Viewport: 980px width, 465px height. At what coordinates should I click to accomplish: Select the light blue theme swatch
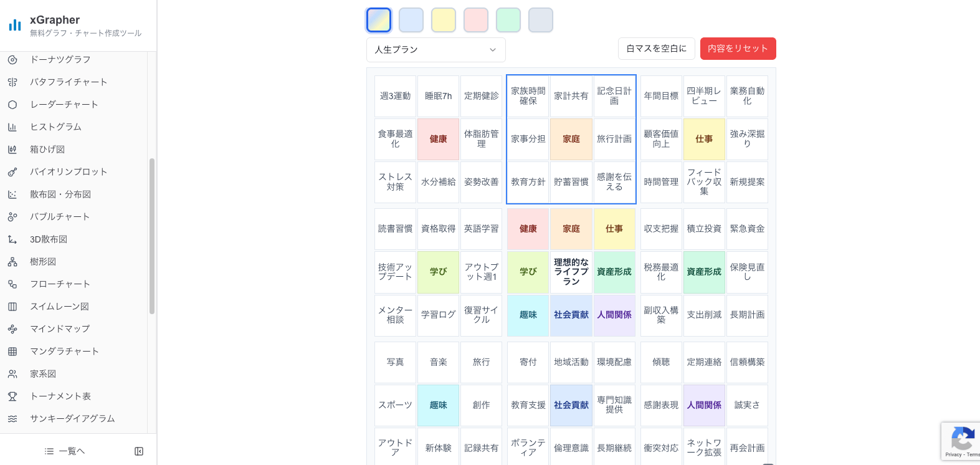pos(411,20)
